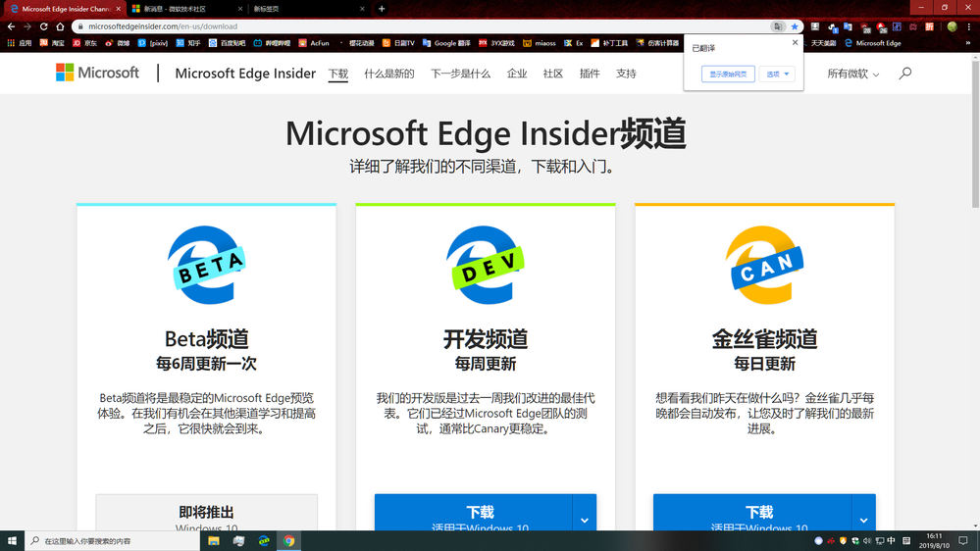Screen dimensions: 980x551
Task: Select the 下载 nav item
Action: point(338,74)
